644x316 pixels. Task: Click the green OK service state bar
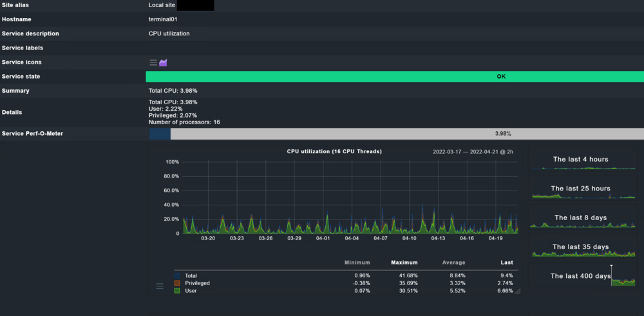coord(394,77)
